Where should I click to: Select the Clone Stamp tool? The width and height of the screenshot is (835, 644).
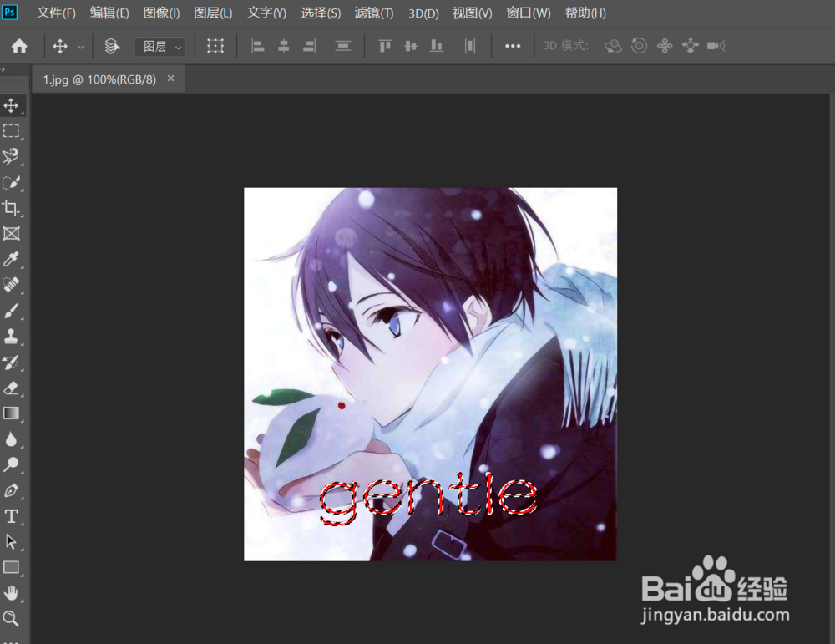[x=11, y=336]
